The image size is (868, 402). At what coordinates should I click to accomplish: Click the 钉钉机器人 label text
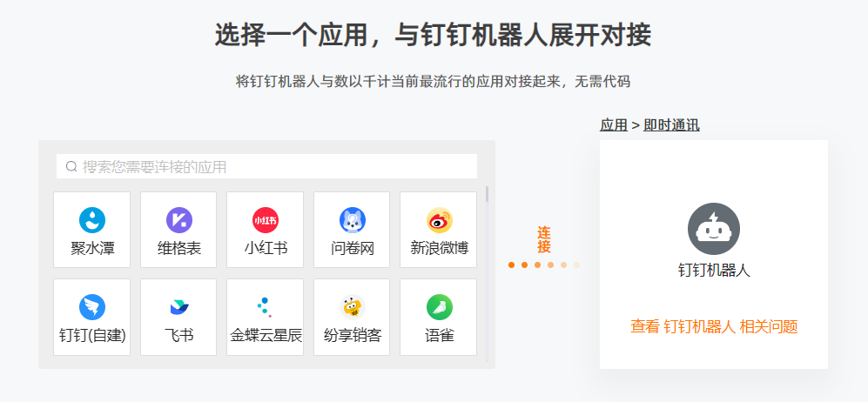714,271
